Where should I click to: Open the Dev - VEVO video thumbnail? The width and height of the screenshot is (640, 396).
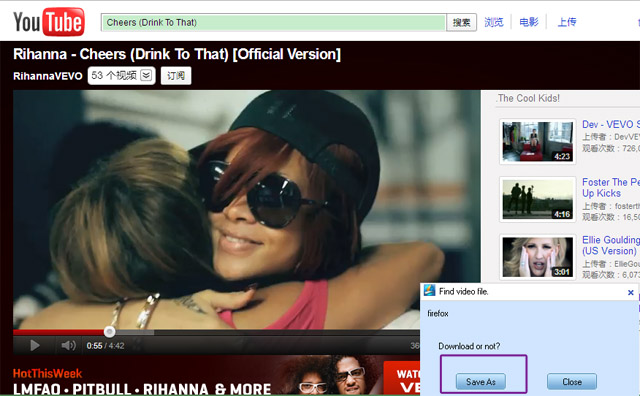[x=538, y=141]
